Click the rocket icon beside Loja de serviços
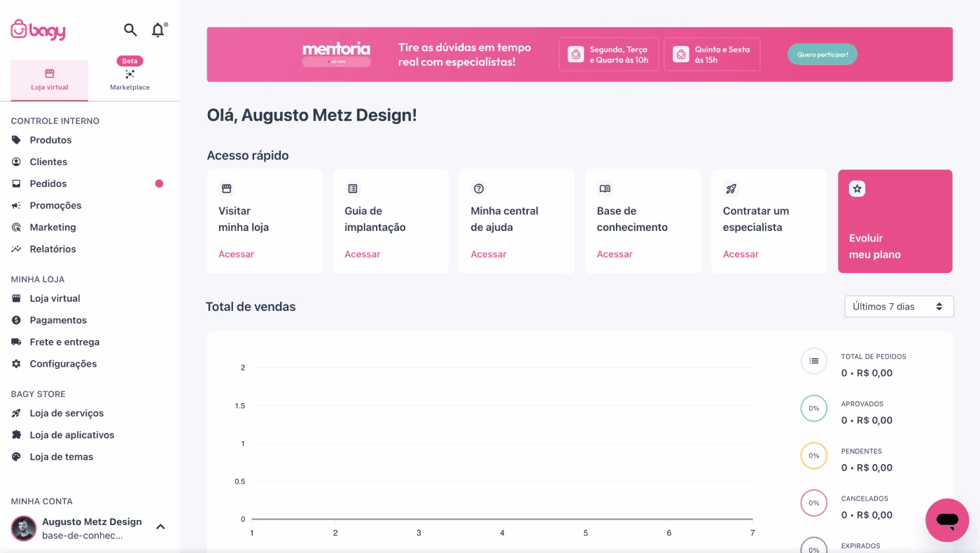 click(16, 413)
